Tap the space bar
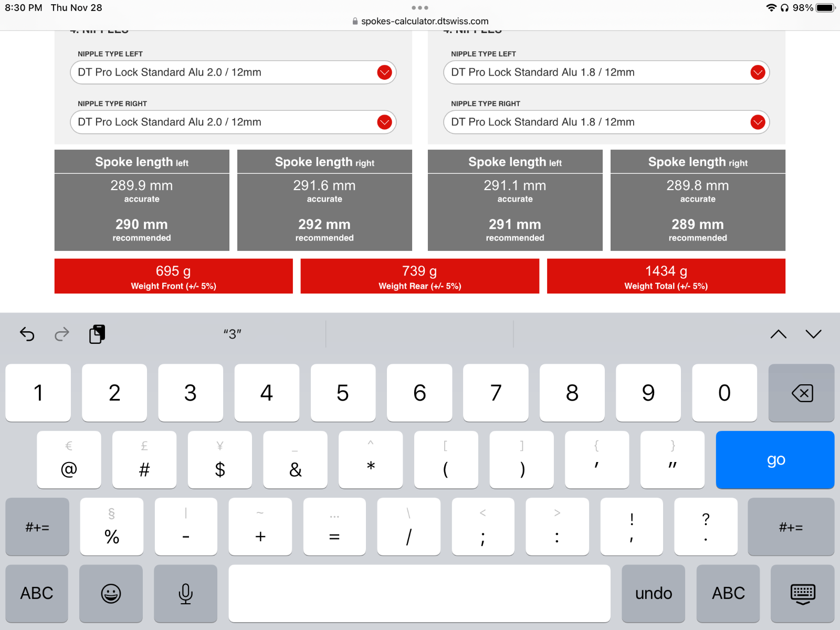The height and width of the screenshot is (630, 840). click(419, 593)
